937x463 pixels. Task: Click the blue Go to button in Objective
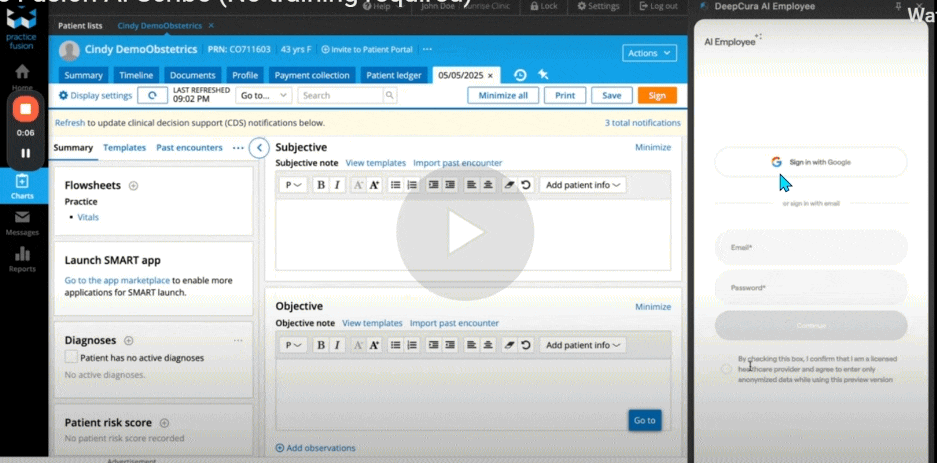click(645, 420)
